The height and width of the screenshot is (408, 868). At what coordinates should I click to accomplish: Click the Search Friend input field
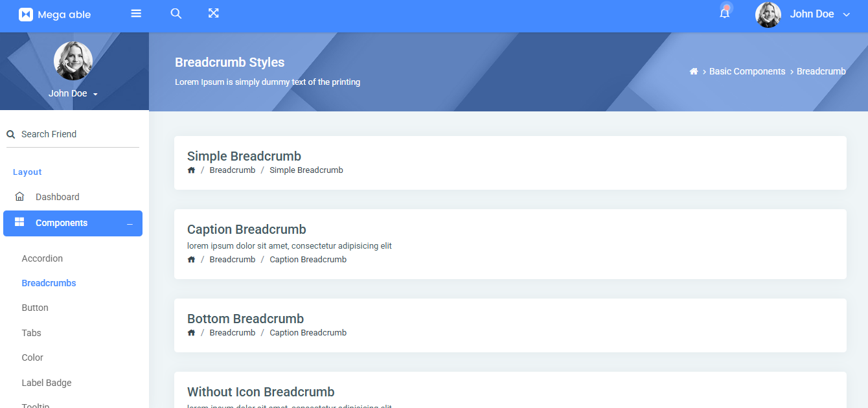click(78, 134)
